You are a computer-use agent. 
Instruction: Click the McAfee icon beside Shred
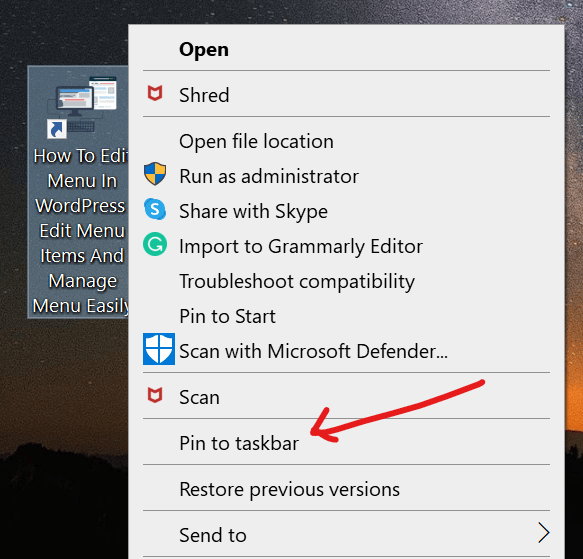tap(155, 93)
